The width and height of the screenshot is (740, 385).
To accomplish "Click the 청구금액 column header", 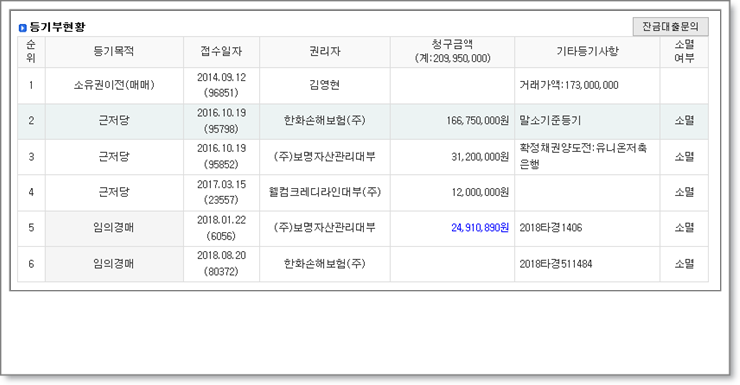I will (453, 51).
